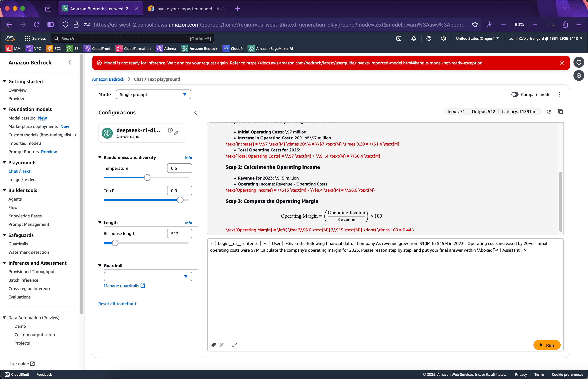Click the Temperature slider handle
This screenshot has height=379, width=588.
click(147, 177)
